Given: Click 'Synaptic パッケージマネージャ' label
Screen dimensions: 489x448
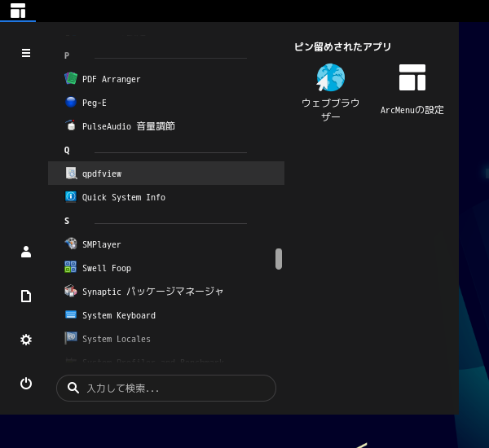Looking at the screenshot, I should [153, 292].
